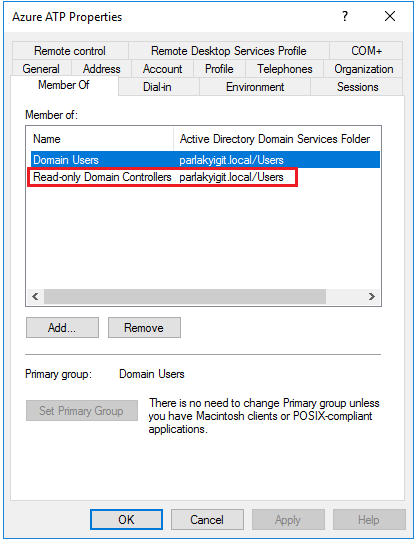This screenshot has width=414, height=540.
Task: Switch to Remote Desktop Services Profile tab
Action: tap(229, 51)
